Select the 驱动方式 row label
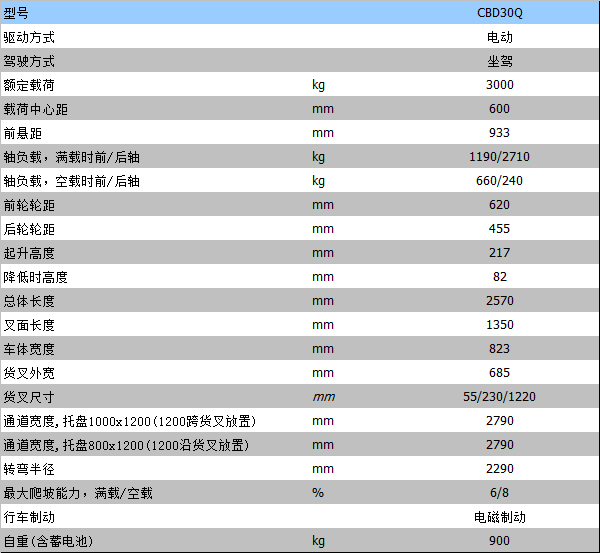Viewport: 600px width, 553px height. click(x=29, y=37)
